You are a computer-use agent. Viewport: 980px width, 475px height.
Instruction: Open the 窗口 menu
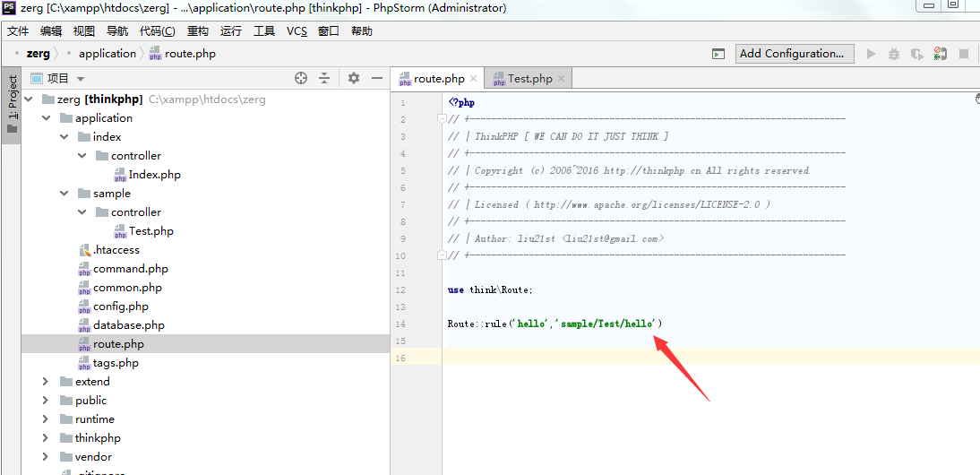(x=329, y=31)
